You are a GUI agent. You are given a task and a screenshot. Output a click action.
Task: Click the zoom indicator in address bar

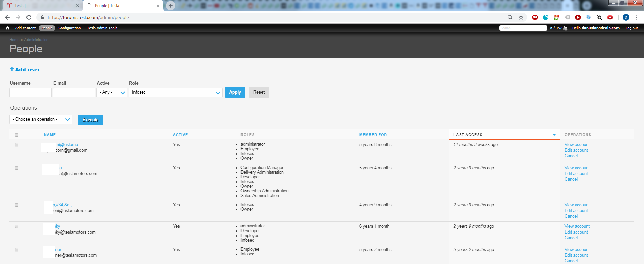pyautogui.click(x=510, y=17)
